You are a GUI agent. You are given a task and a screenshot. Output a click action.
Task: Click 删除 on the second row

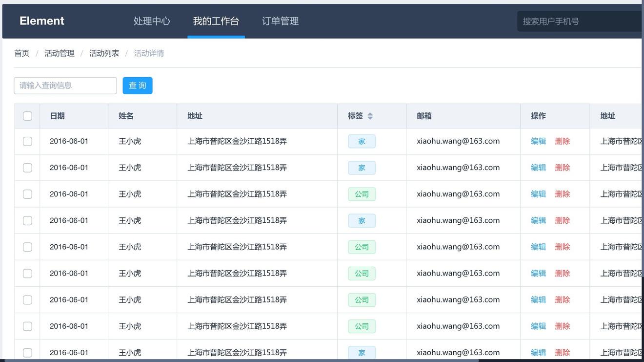(562, 167)
